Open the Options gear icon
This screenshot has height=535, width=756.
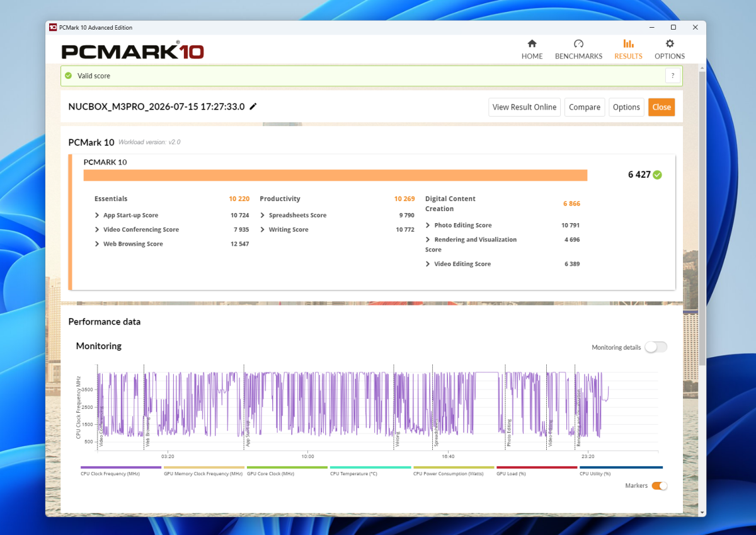[x=670, y=43]
